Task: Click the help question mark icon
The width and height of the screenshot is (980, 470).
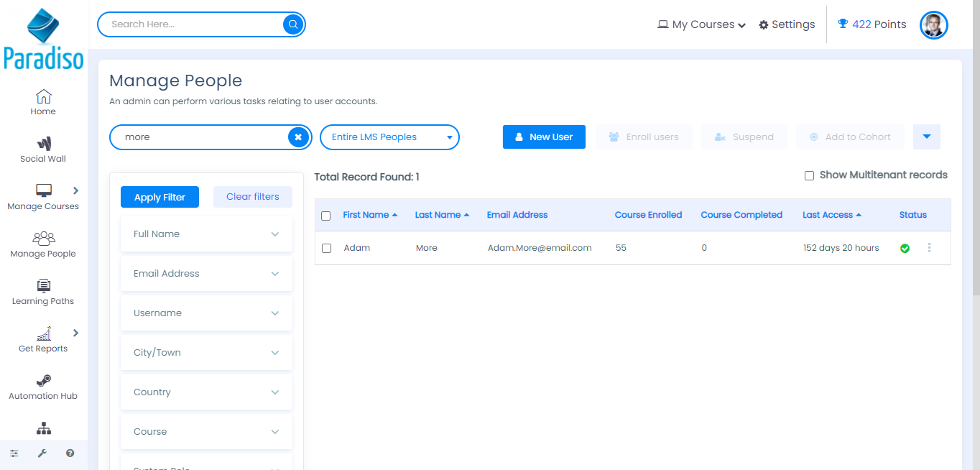Action: 70,453
